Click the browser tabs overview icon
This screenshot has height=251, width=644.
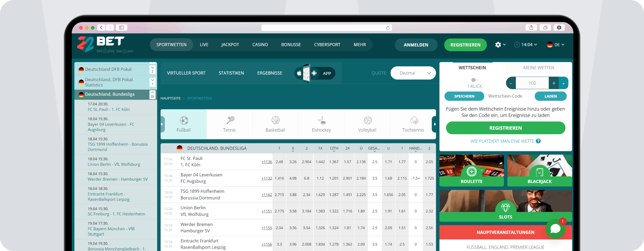(x=545, y=28)
